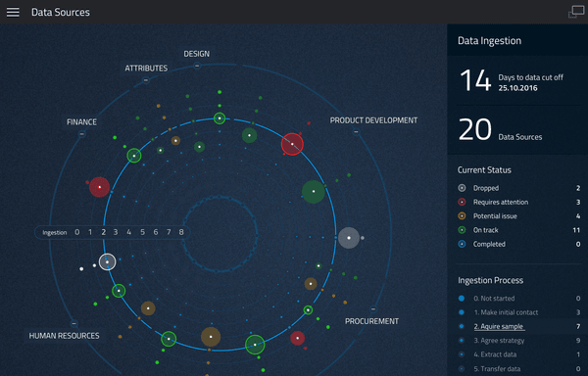Click the Data Ingestion panel title

(x=489, y=40)
